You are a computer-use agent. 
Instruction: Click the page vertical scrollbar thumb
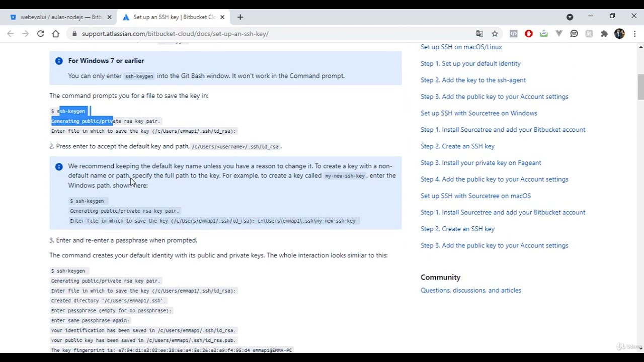coord(640,87)
